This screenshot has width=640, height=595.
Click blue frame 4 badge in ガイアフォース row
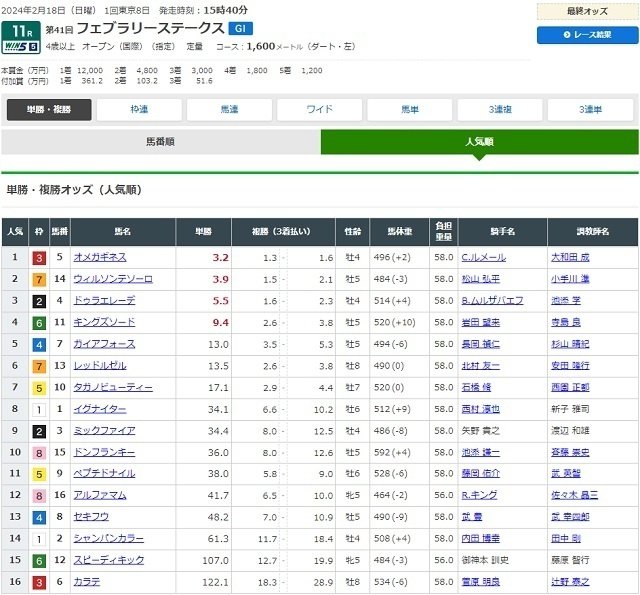pyautogui.click(x=39, y=345)
